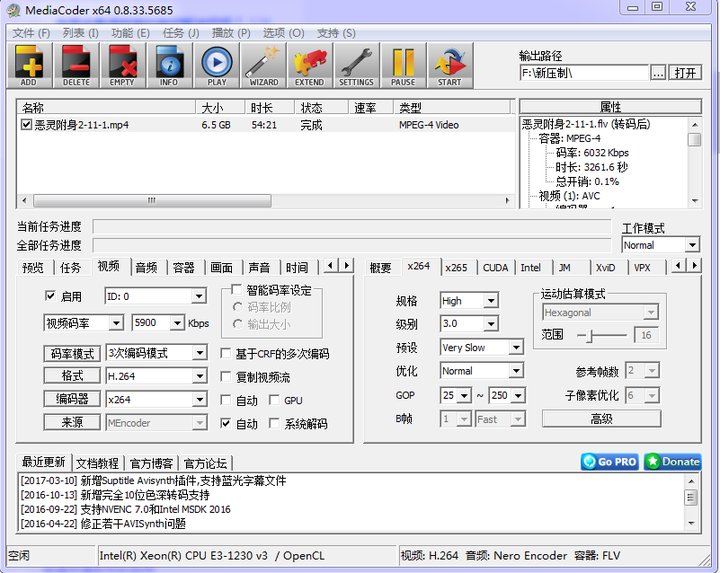Toggle 自动 checkbox next to 来源

tap(225, 423)
